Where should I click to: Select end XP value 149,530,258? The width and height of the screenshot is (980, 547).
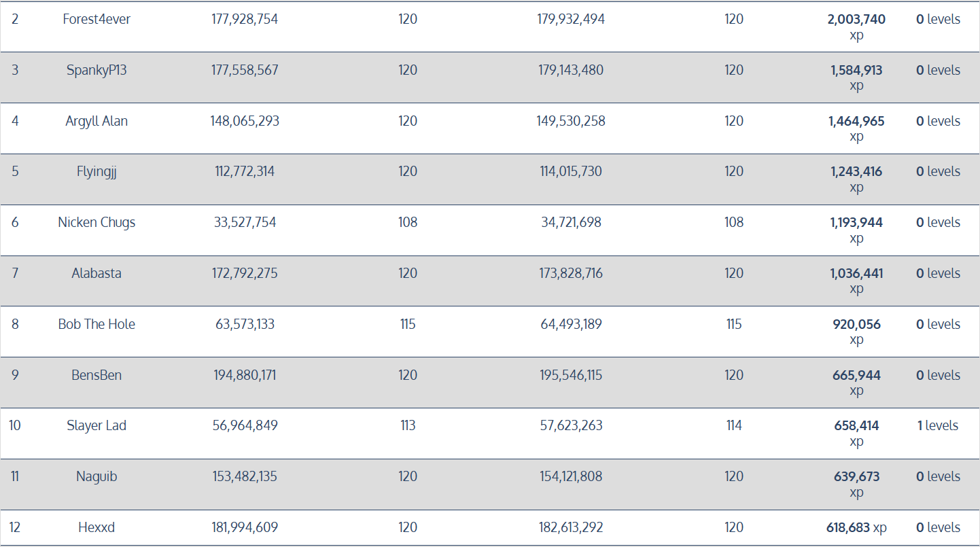(571, 121)
